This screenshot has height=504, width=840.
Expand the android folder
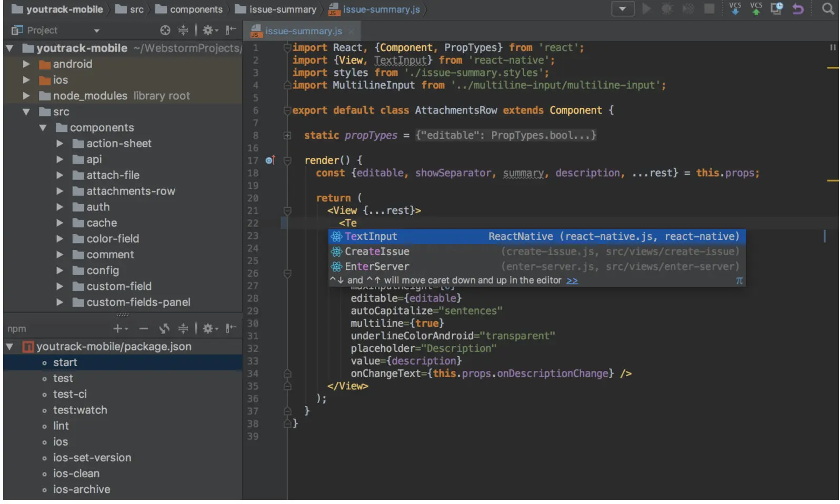pyautogui.click(x=26, y=64)
